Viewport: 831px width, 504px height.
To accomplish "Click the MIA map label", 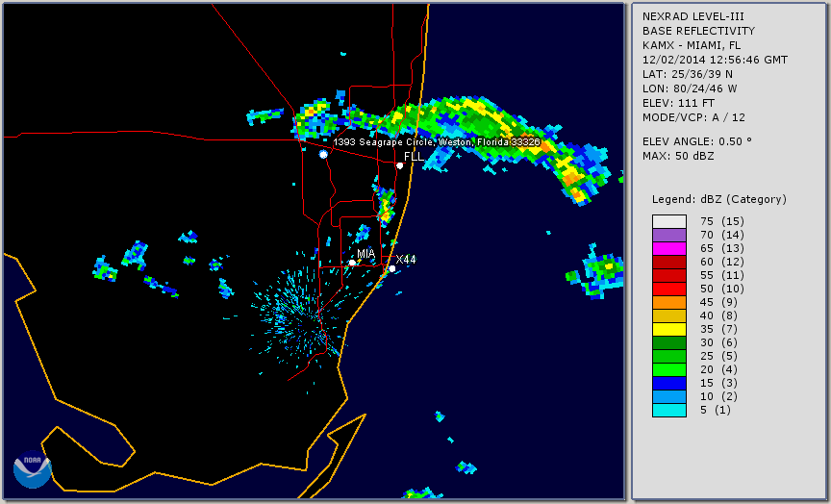I will [x=365, y=254].
